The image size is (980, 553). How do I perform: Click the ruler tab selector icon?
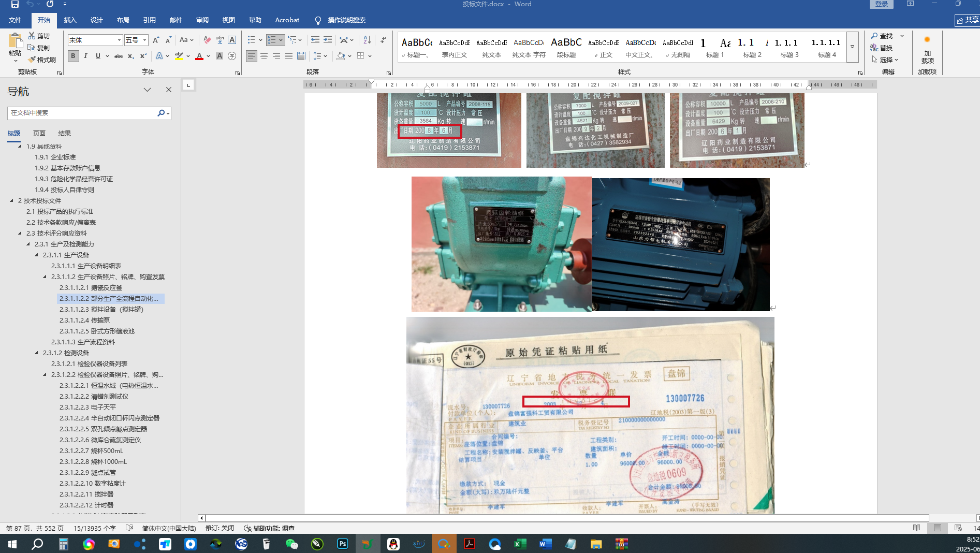pyautogui.click(x=188, y=85)
